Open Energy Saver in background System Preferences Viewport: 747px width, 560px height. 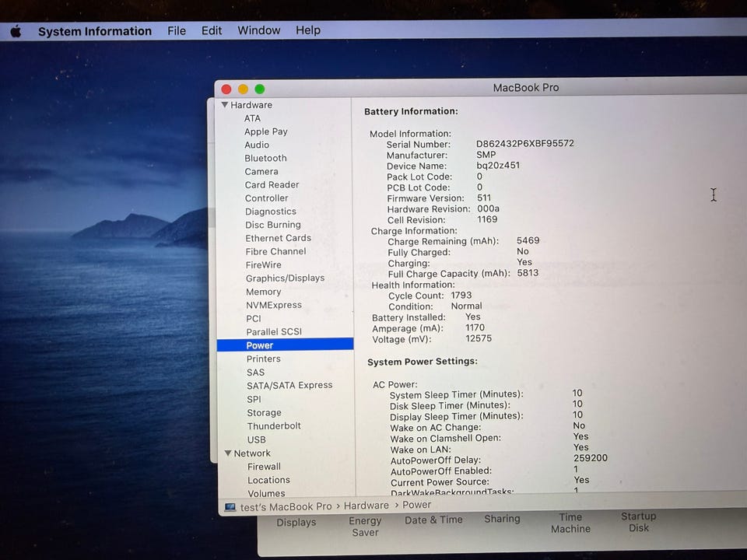point(365,527)
